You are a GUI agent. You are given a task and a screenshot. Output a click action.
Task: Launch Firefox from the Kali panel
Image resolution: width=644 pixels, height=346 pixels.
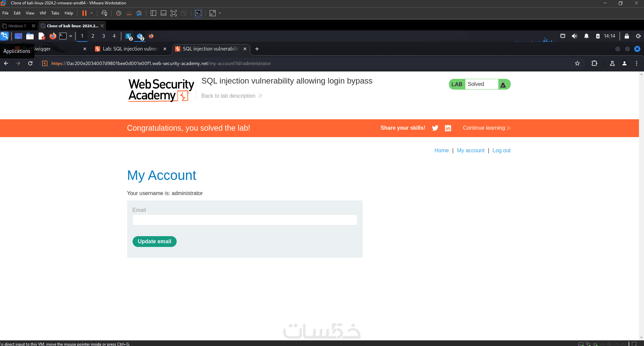(x=53, y=36)
